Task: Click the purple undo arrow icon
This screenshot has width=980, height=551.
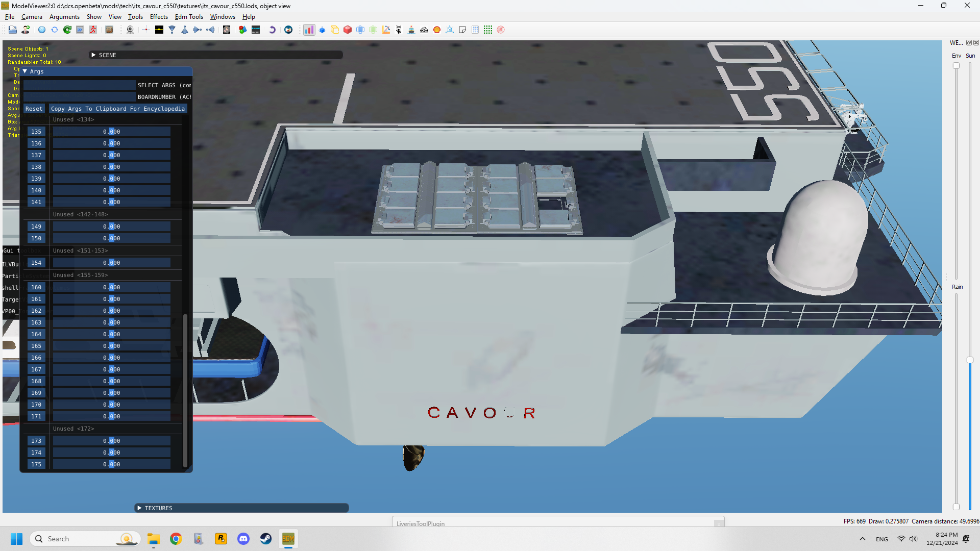Action: click(272, 30)
